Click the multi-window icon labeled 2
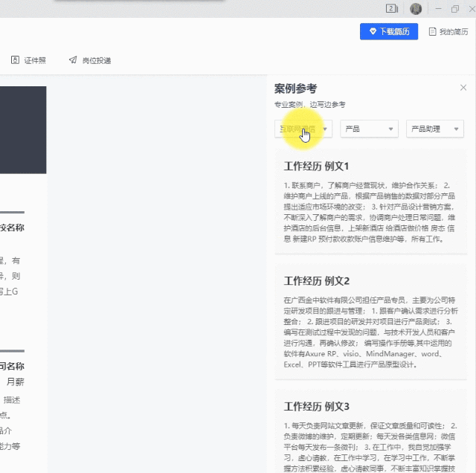 [x=392, y=8]
